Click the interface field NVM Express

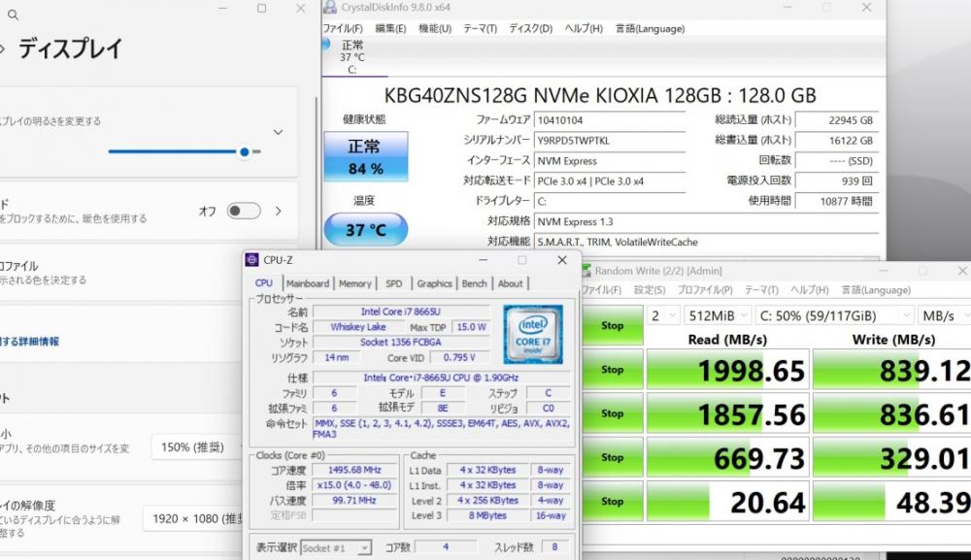click(x=610, y=161)
